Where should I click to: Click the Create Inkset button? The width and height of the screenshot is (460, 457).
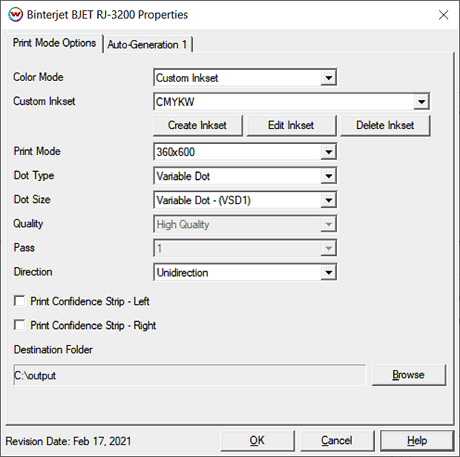tap(198, 125)
